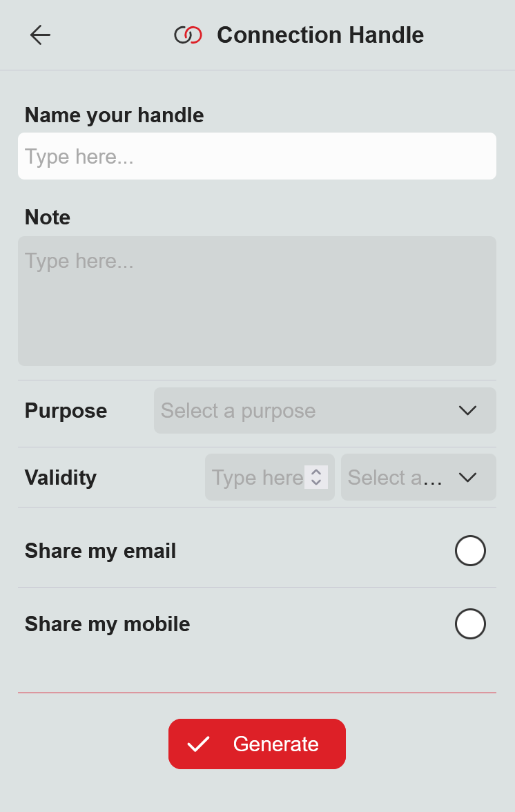Increase validity using the stepper up arrow
Viewport: 515px width, 812px height.
[x=316, y=472]
